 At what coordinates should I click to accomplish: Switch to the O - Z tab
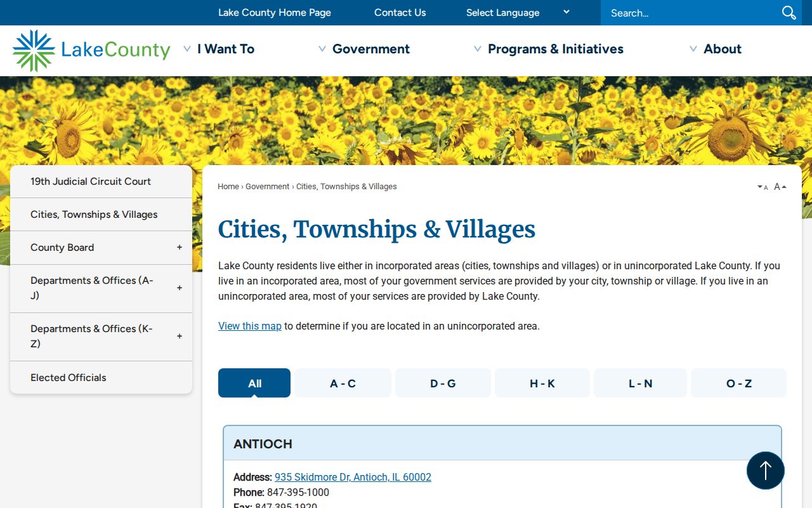click(x=739, y=383)
